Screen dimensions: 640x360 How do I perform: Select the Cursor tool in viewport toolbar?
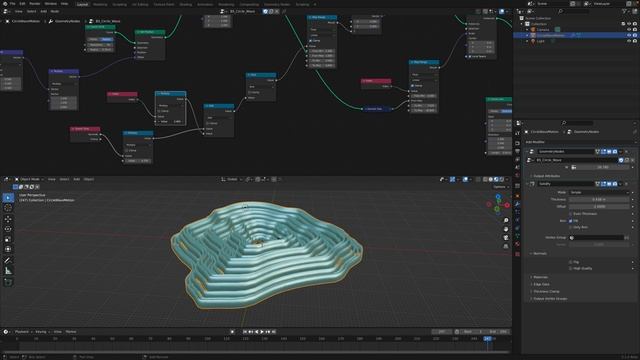(x=8, y=208)
